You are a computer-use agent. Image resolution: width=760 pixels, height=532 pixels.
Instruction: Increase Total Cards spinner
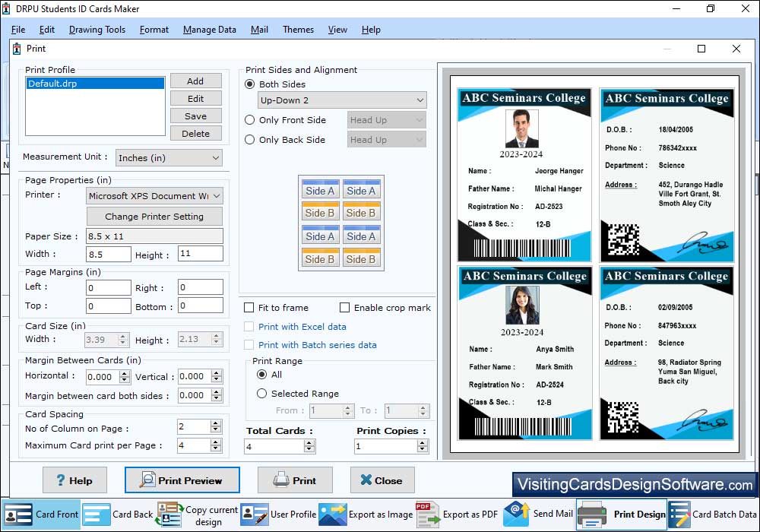(309, 443)
